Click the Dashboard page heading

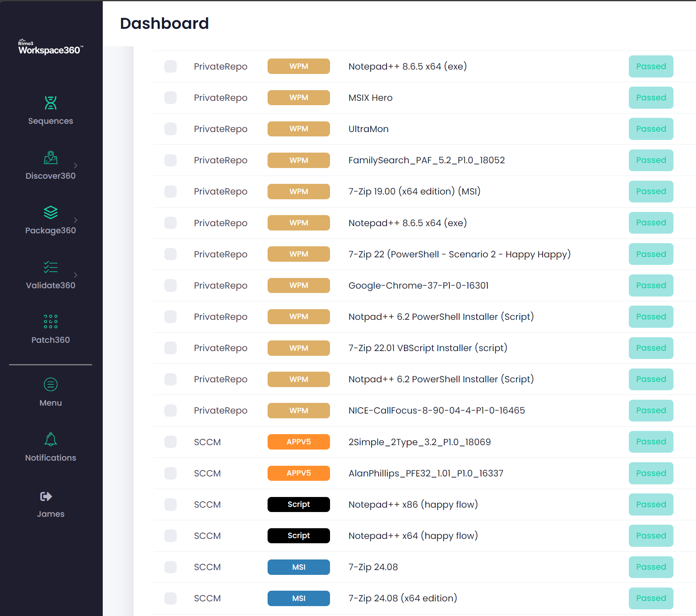[x=164, y=23]
